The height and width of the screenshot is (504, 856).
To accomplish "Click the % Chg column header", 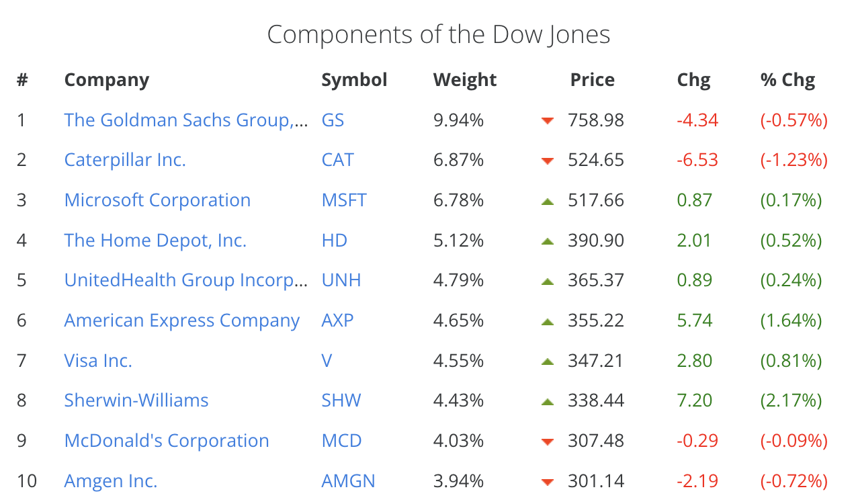I will (787, 80).
